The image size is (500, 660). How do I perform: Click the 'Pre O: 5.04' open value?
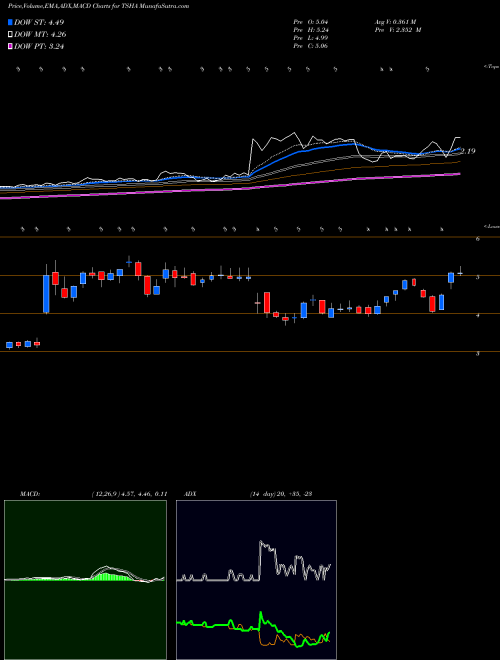pos(311,21)
